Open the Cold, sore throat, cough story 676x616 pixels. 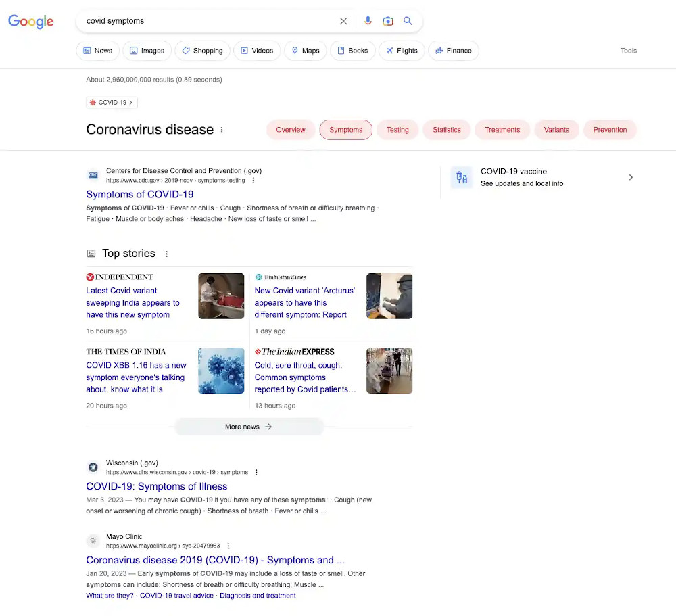tap(306, 377)
